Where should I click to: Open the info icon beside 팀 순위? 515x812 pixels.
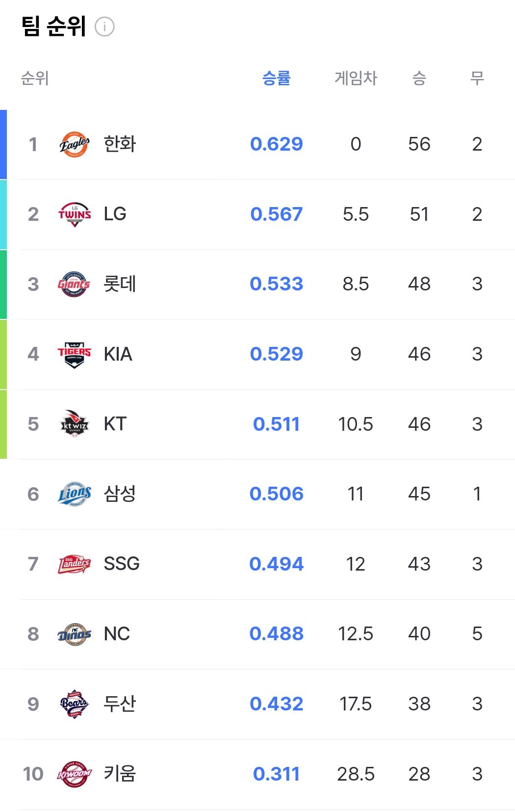(x=104, y=26)
